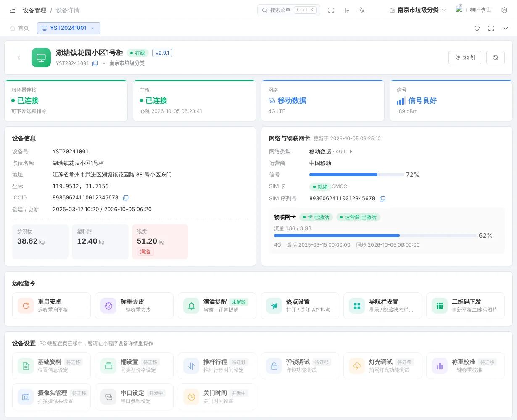
Task: Click the v2.9.1 version tag
Action: 162,53
